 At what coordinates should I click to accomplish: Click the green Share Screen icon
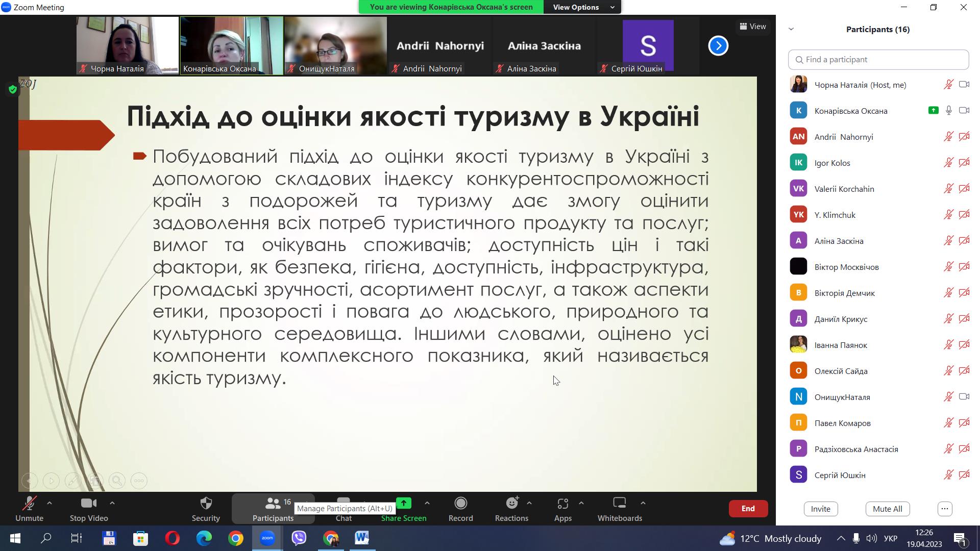(403, 504)
